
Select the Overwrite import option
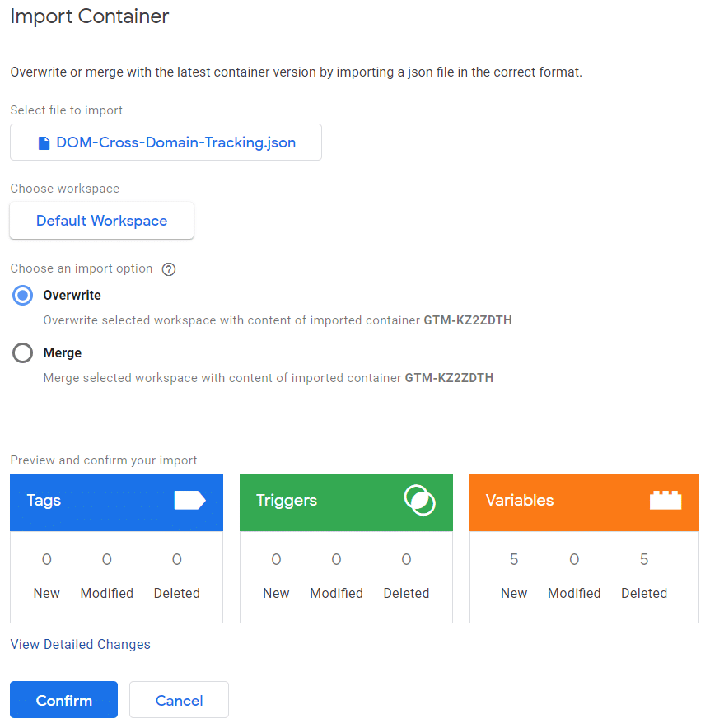tap(23, 295)
